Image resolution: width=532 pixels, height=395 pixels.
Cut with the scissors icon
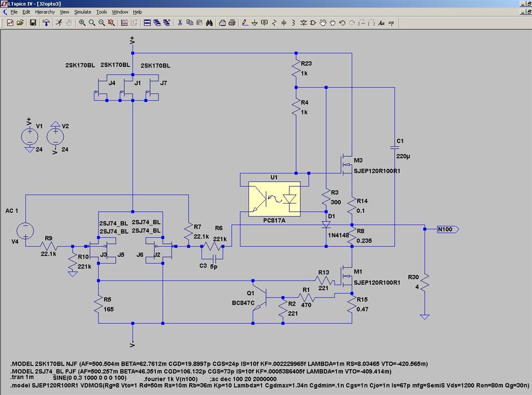click(x=180, y=23)
